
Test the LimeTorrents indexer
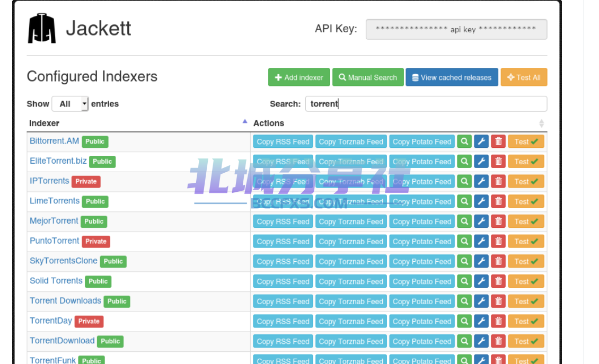526,201
